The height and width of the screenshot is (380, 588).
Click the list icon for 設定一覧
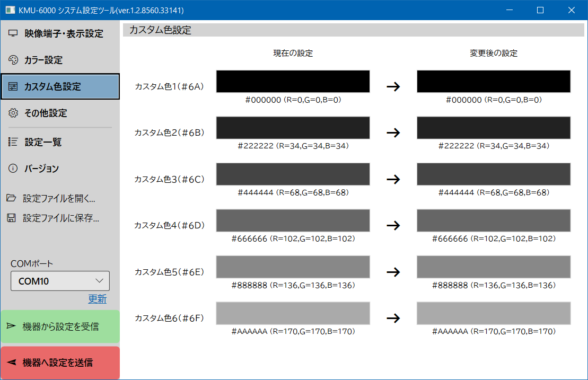(x=13, y=142)
